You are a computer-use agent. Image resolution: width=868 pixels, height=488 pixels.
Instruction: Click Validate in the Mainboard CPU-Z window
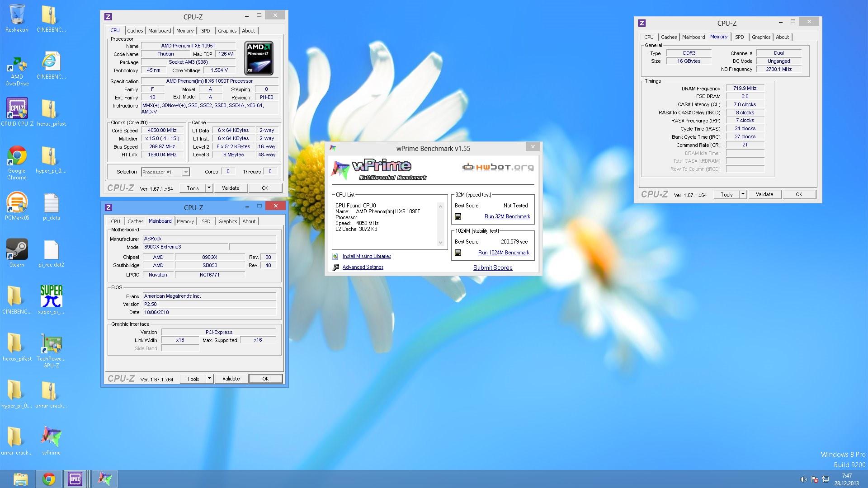231,379
